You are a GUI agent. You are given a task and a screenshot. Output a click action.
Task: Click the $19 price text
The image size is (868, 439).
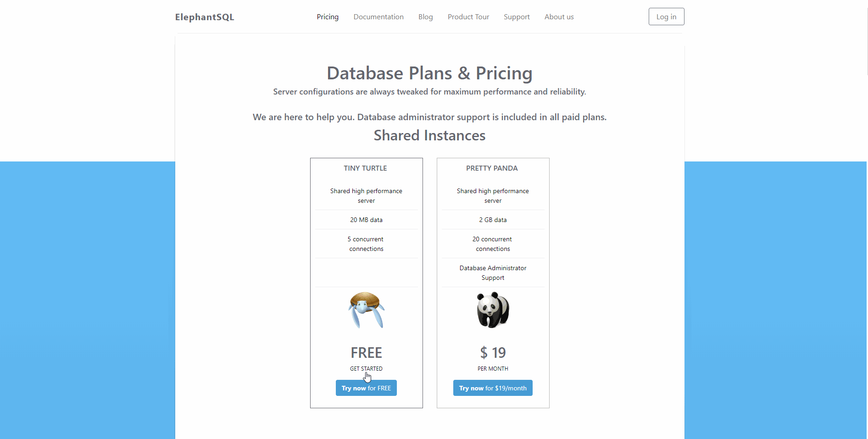pos(492,352)
